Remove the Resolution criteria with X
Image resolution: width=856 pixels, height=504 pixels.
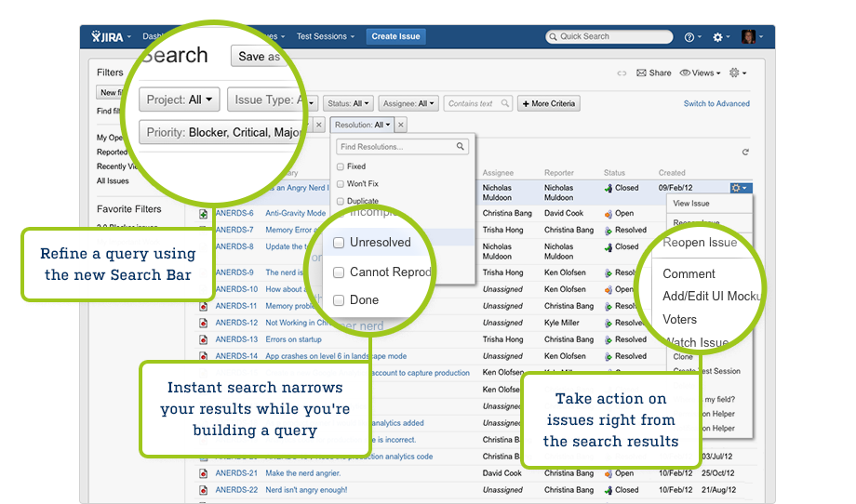pyautogui.click(x=401, y=125)
